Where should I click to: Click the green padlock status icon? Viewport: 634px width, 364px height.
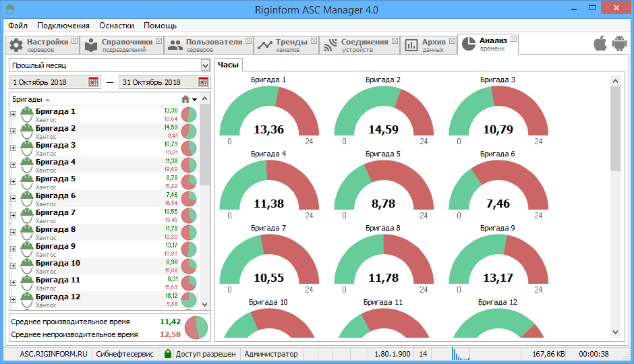[x=167, y=353]
